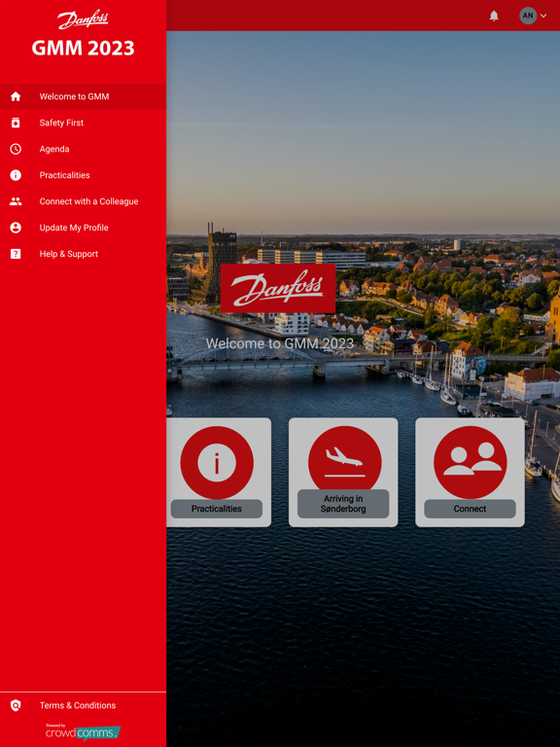Select Safety First in the sidebar
The width and height of the screenshot is (560, 747).
[83, 123]
